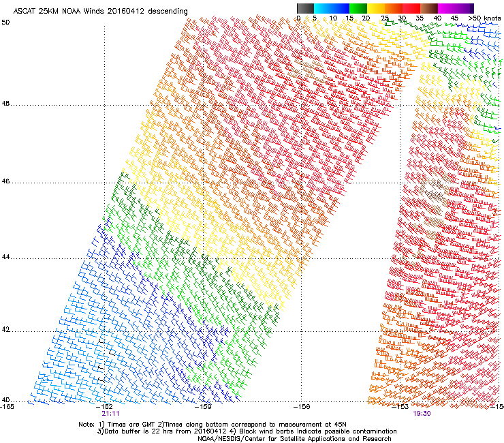Click the note 'Data buffer is 22 hrs from 20160412'

(x=166, y=431)
